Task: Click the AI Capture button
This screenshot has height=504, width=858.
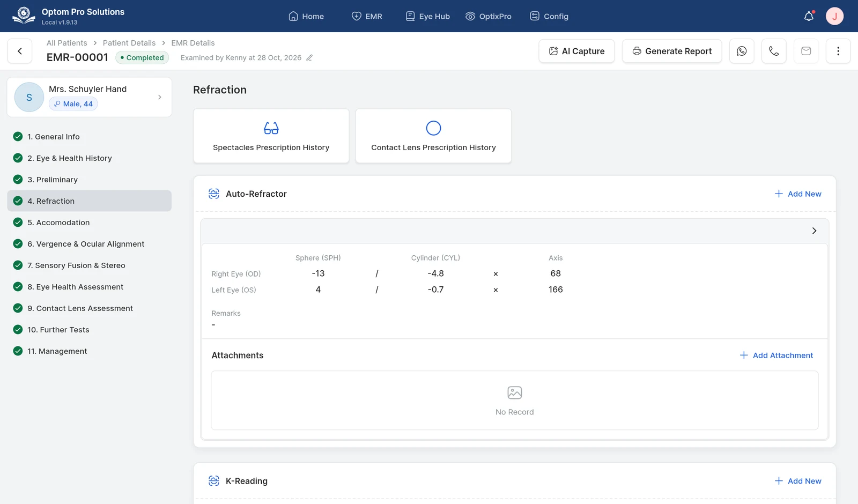Action: (576, 51)
